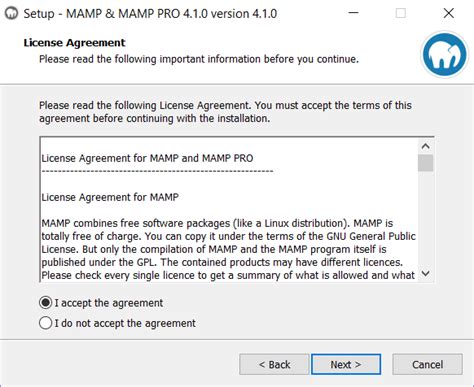The width and height of the screenshot is (474, 387).
Task: Click the greyed-out maximize window button
Action: coord(401,13)
